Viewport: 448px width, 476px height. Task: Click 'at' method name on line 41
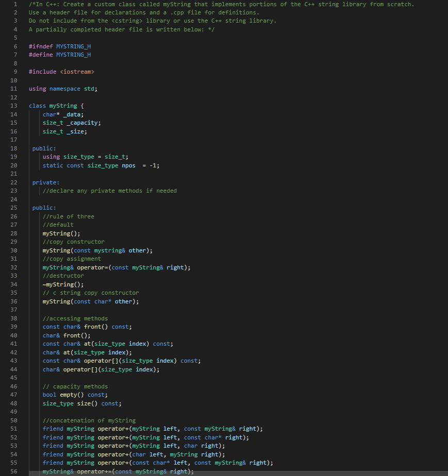pyautogui.click(x=87, y=344)
